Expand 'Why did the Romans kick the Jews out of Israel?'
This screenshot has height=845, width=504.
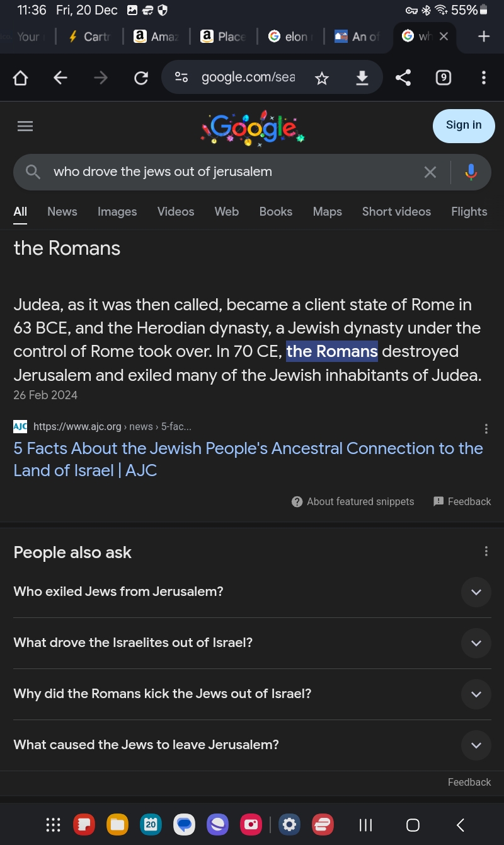pyautogui.click(x=476, y=694)
